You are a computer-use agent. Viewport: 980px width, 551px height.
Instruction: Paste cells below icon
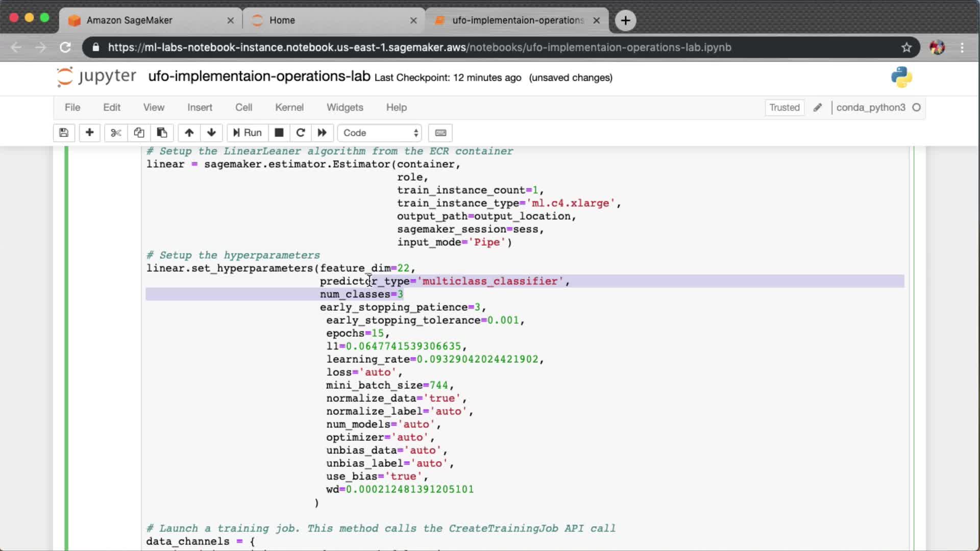162,133
